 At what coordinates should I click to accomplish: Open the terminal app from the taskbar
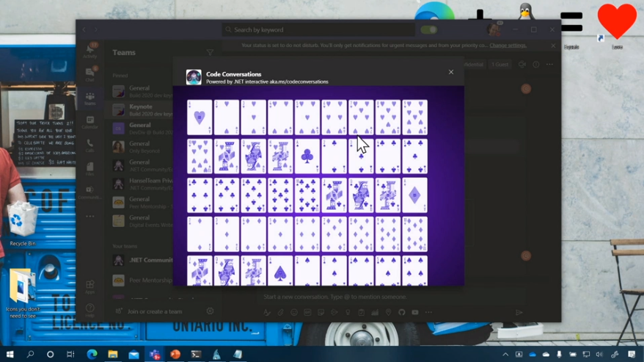[196, 354]
